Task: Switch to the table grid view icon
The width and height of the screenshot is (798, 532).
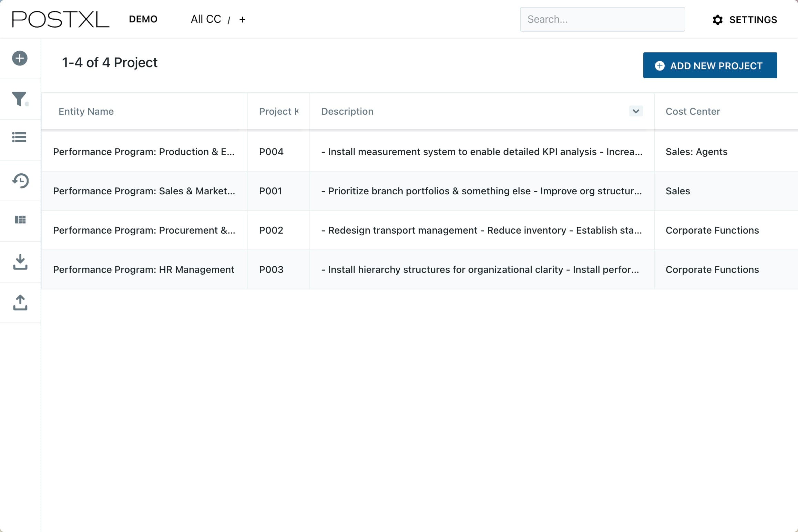Action: (x=20, y=220)
